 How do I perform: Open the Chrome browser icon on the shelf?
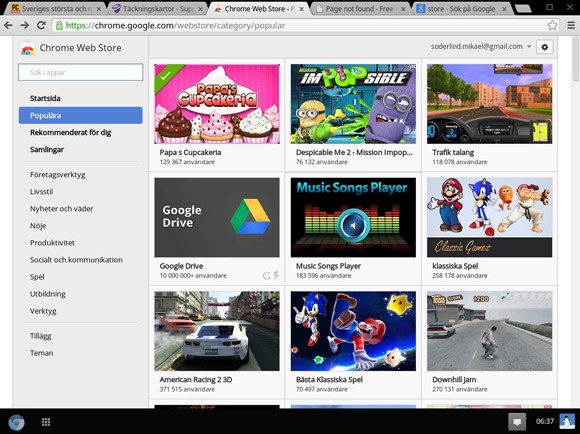[16, 422]
